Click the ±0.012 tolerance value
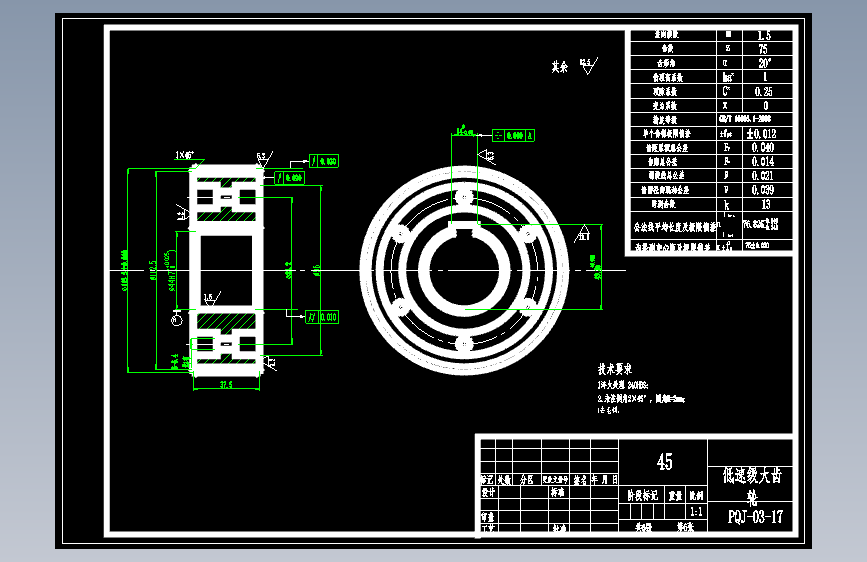This screenshot has height=562, width=867. click(x=761, y=133)
